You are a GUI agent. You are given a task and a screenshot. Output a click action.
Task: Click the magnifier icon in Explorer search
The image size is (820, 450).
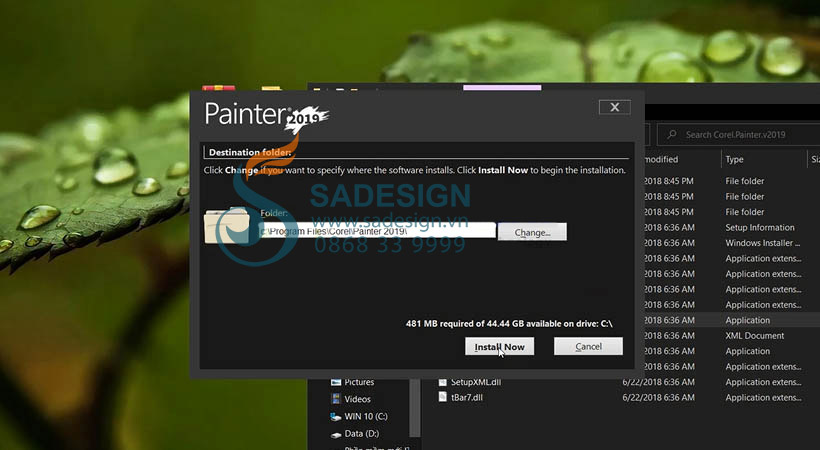pyautogui.click(x=674, y=134)
